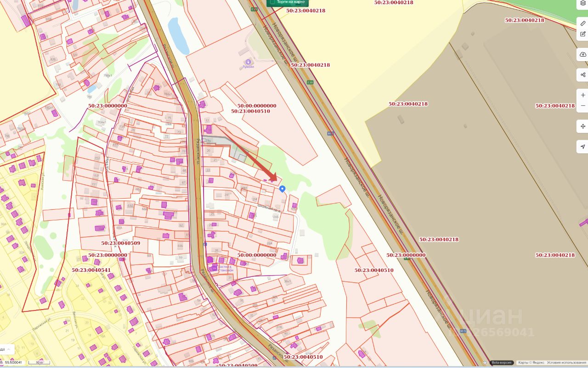
Task: Select the move/pan crosshair tool
Action: [x=583, y=126]
